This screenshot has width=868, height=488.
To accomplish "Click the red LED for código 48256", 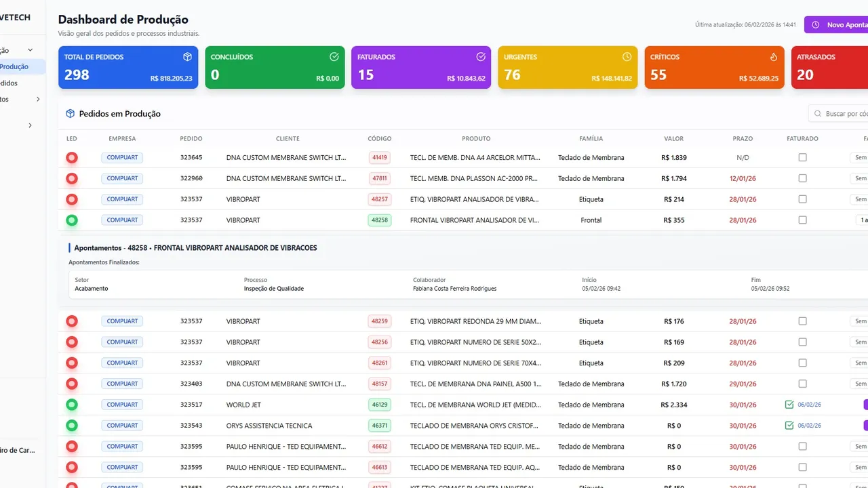I will [72, 342].
